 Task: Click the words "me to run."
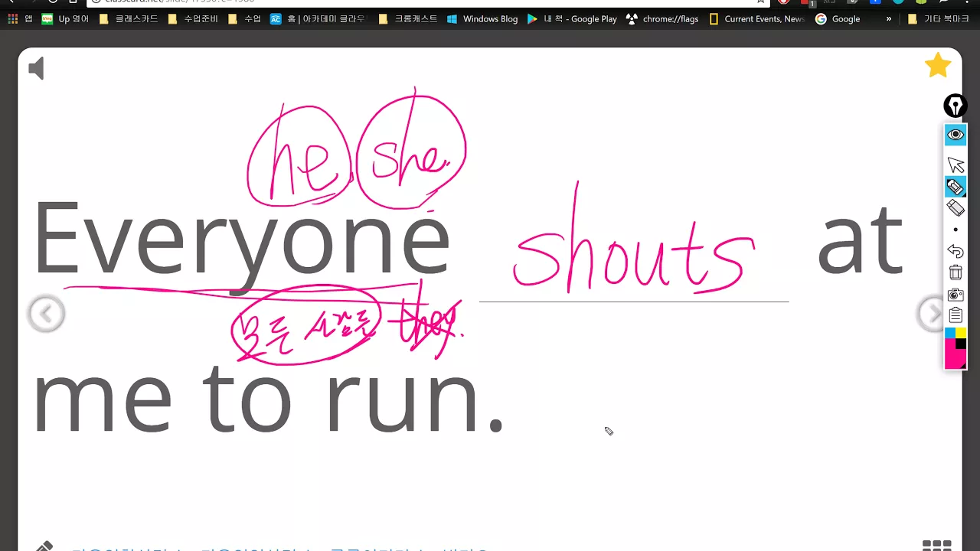pyautogui.click(x=268, y=399)
